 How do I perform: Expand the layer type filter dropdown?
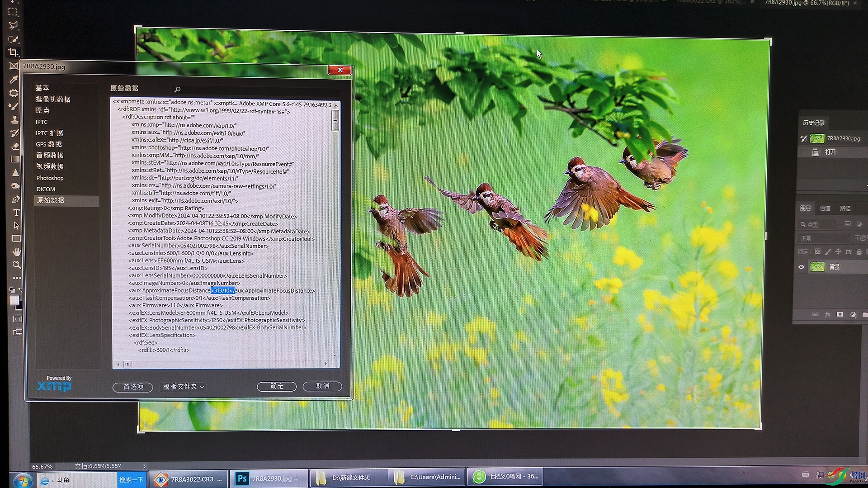pos(818,224)
